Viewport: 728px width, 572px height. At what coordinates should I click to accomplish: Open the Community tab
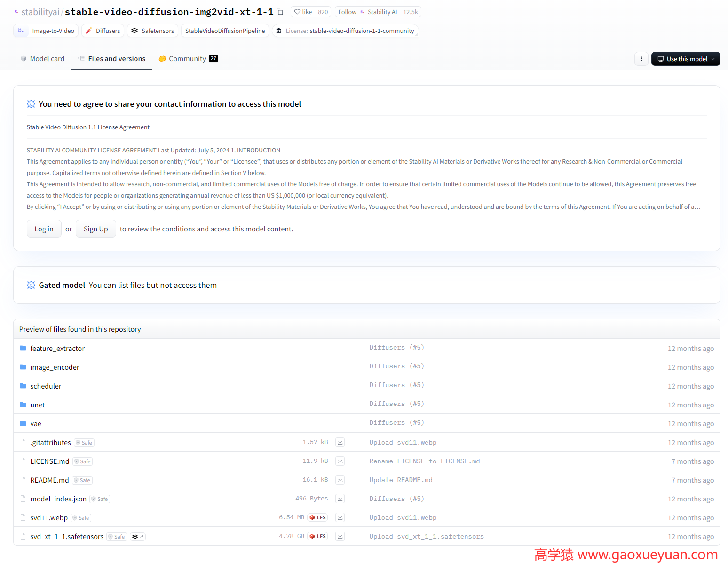(x=188, y=59)
